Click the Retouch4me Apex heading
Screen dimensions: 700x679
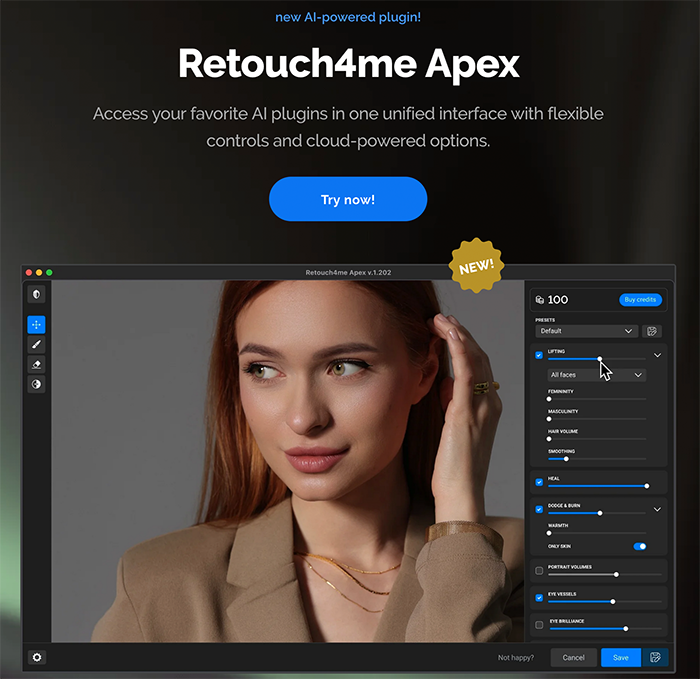pos(349,64)
